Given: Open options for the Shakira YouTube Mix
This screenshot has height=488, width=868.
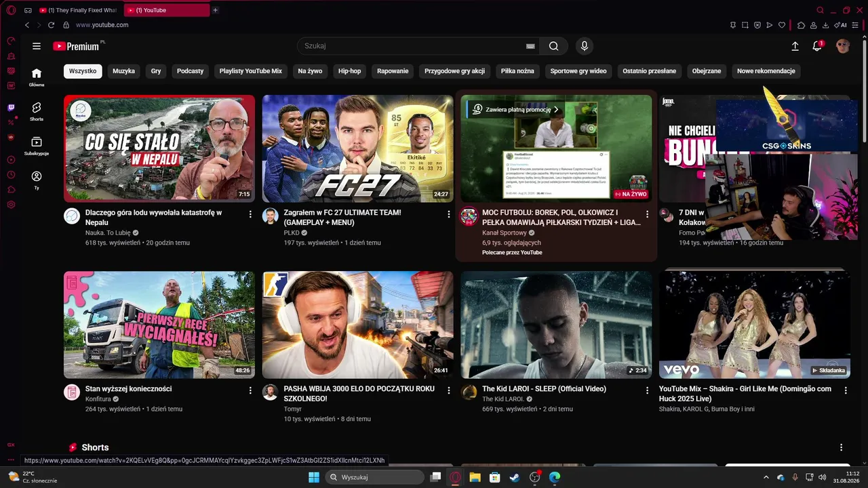Looking at the screenshot, I should click(x=846, y=390).
